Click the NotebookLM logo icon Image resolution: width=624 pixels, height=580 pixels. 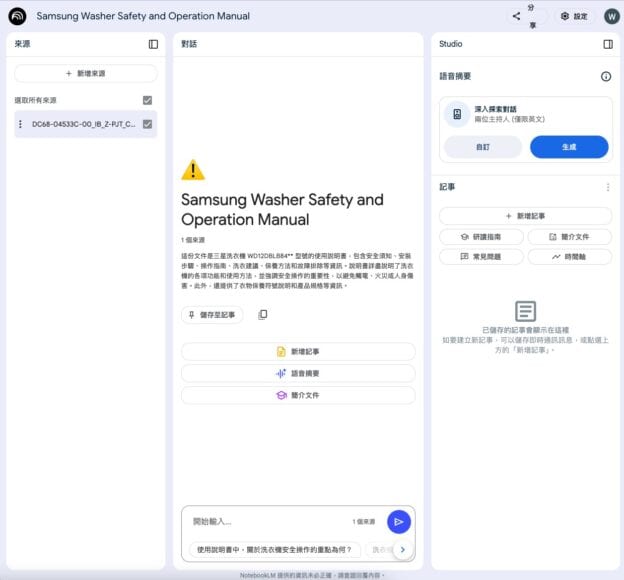pyautogui.click(x=17, y=16)
